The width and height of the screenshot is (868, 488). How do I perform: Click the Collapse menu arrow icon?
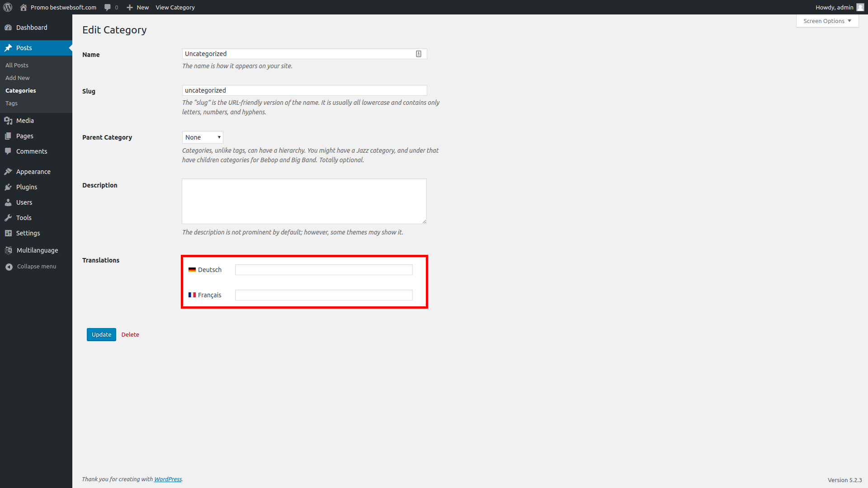pyautogui.click(x=9, y=267)
